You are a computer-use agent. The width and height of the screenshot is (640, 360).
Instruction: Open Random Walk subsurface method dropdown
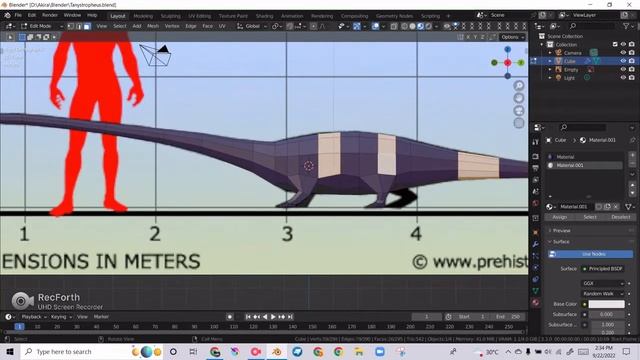603,293
